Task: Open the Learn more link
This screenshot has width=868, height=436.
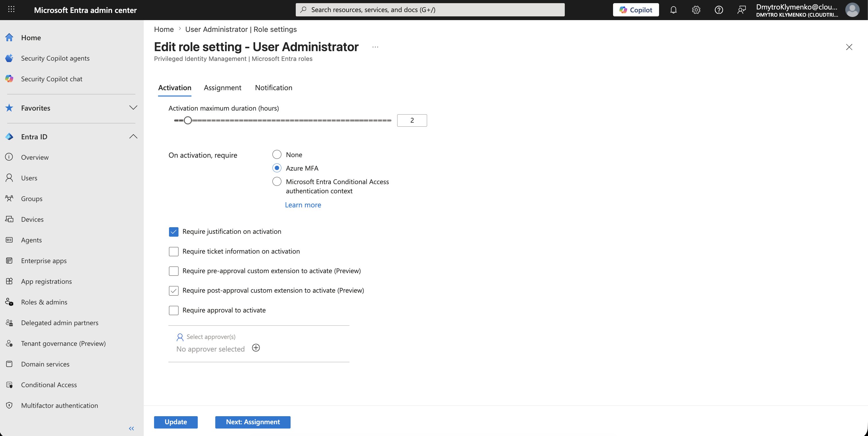Action: (303, 205)
